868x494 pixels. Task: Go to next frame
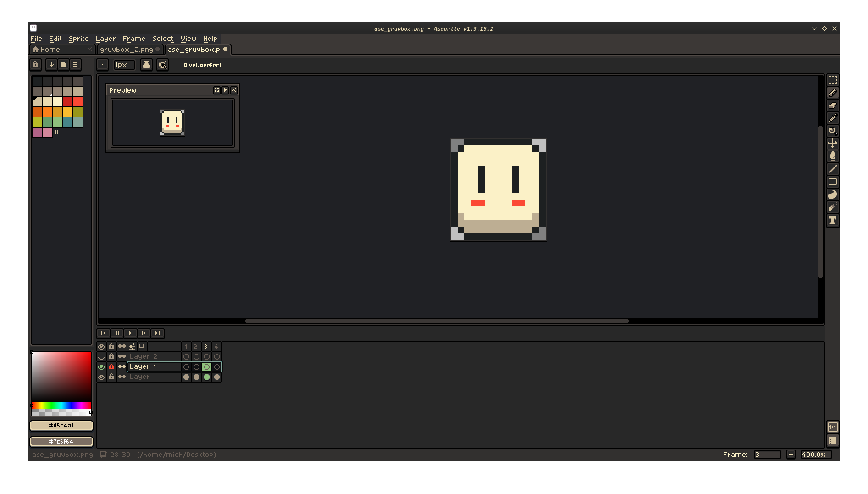coord(144,333)
